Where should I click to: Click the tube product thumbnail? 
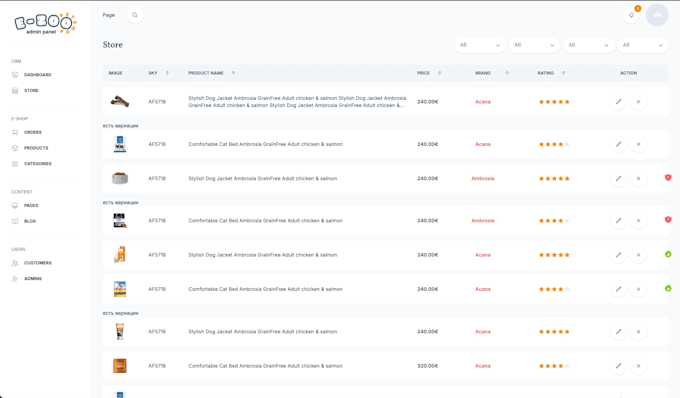[120, 332]
